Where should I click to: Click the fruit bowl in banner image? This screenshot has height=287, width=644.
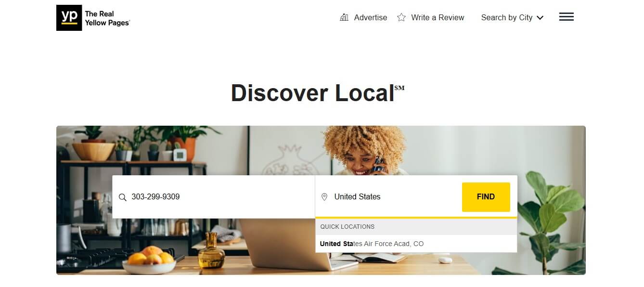[148, 261]
